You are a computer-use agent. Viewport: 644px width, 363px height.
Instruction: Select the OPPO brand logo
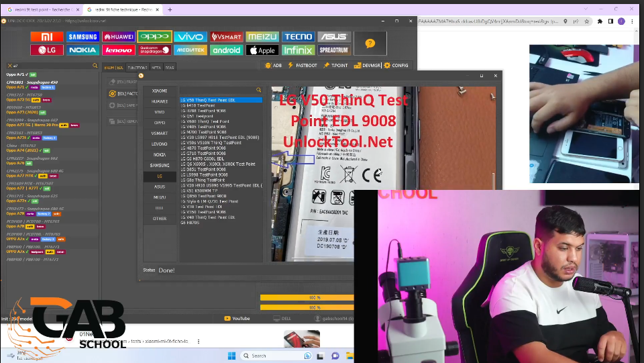point(154,37)
